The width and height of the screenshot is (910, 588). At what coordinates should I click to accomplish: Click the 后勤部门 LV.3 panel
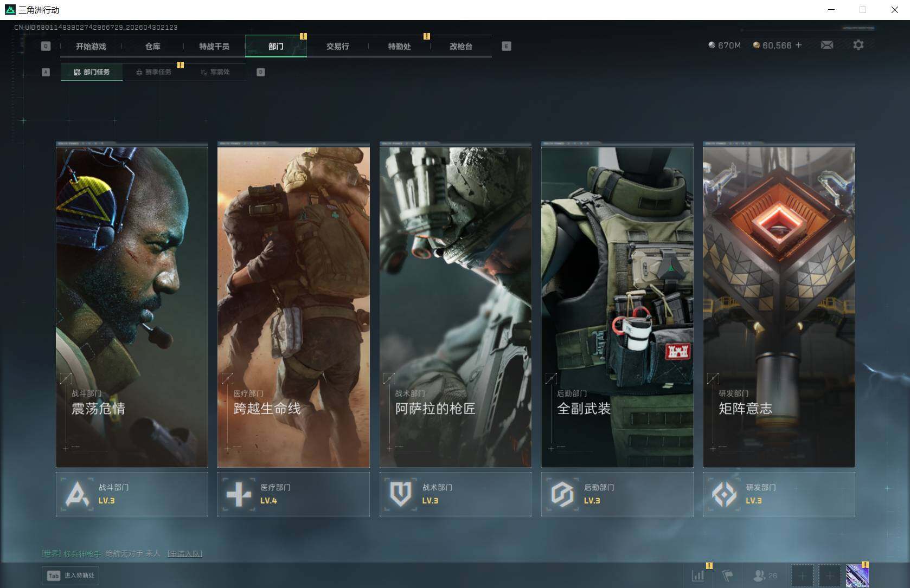tap(617, 494)
